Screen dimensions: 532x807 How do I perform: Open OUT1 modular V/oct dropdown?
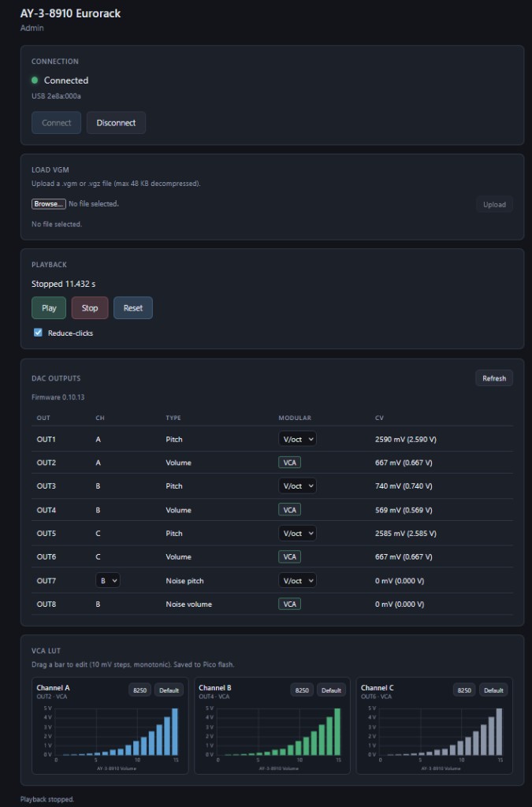297,439
